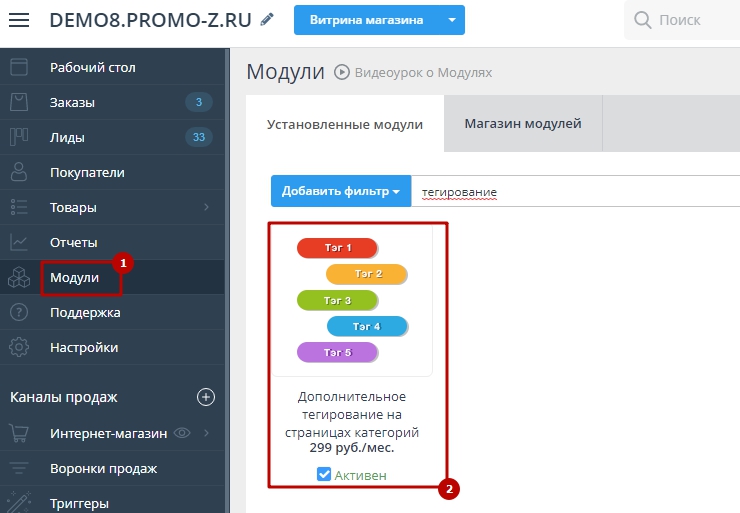Switch to Магазин модулей tab
The image size is (740, 513).
tap(523, 123)
